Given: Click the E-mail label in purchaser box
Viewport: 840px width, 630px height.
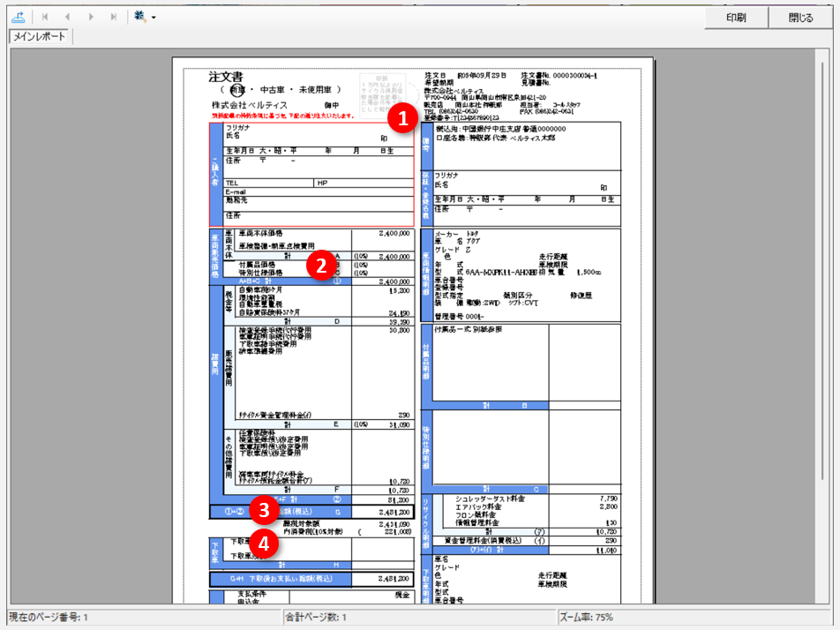Looking at the screenshot, I should pos(236,191).
